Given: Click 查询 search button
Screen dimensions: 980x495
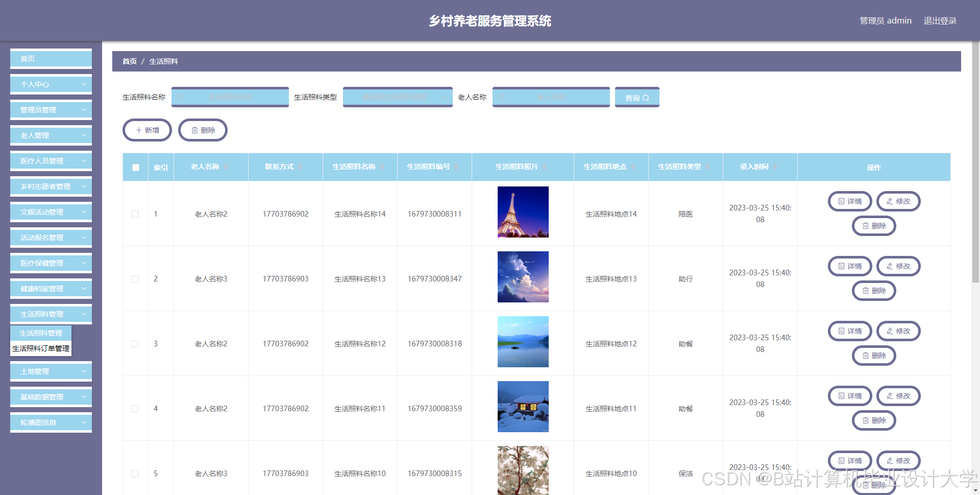Looking at the screenshot, I should [637, 97].
